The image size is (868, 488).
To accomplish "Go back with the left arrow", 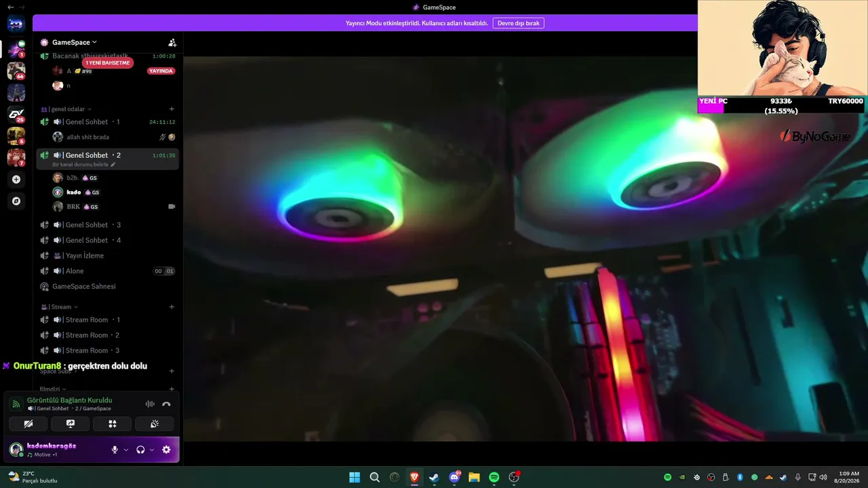I will pos(10,7).
